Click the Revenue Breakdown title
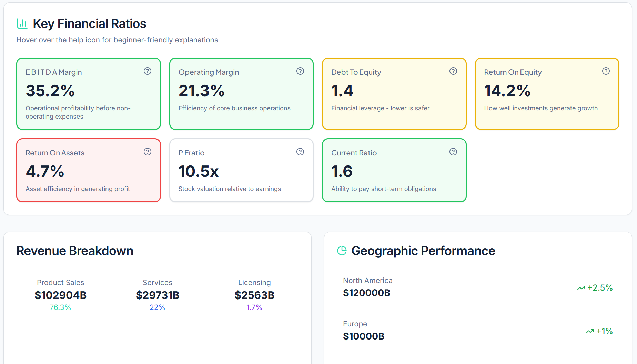 74,251
